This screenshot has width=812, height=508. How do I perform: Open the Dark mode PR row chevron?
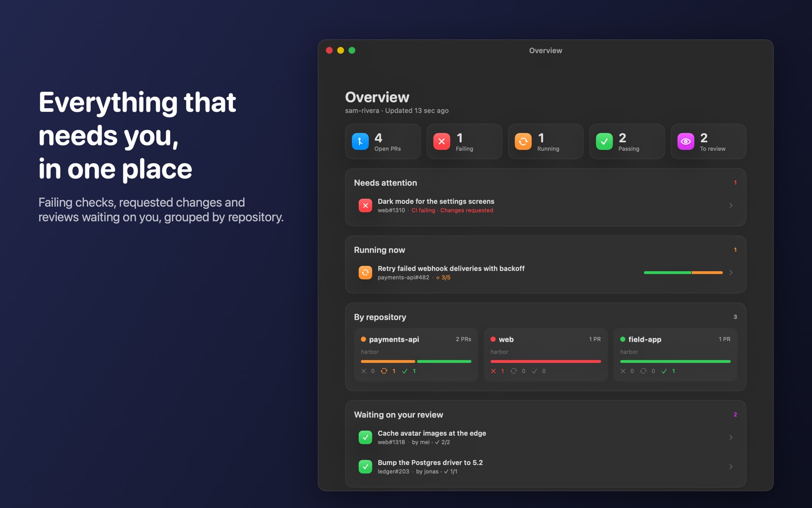pos(731,206)
